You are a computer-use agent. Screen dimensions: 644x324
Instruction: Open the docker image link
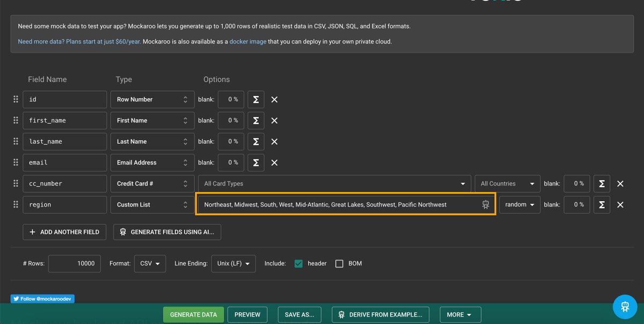point(248,41)
